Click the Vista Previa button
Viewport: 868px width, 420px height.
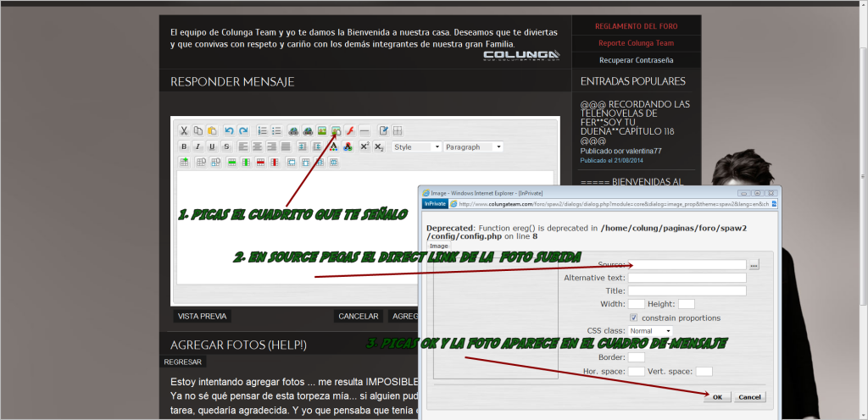[x=202, y=316]
